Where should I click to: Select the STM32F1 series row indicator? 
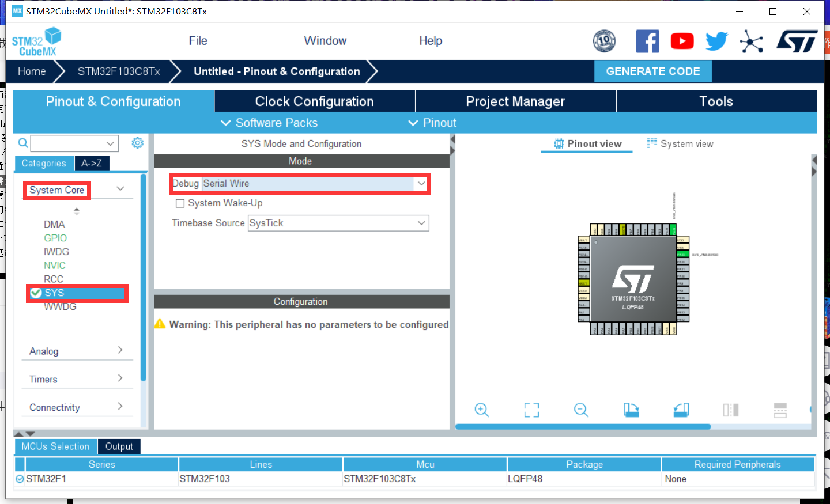coord(20,479)
